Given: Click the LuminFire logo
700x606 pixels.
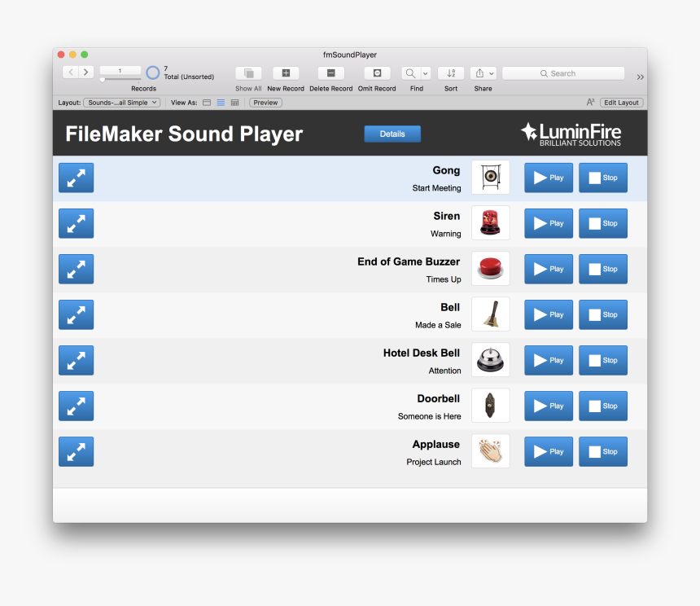Looking at the screenshot, I should pyautogui.click(x=571, y=134).
